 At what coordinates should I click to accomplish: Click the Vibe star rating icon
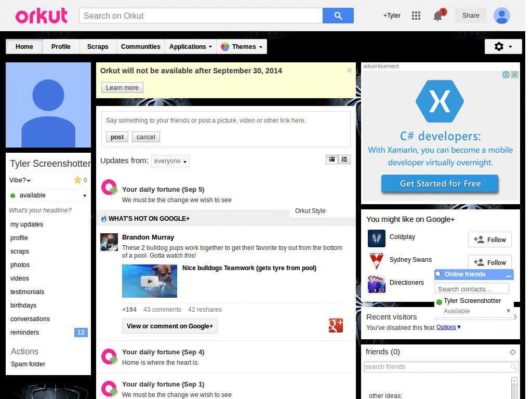tap(78, 180)
